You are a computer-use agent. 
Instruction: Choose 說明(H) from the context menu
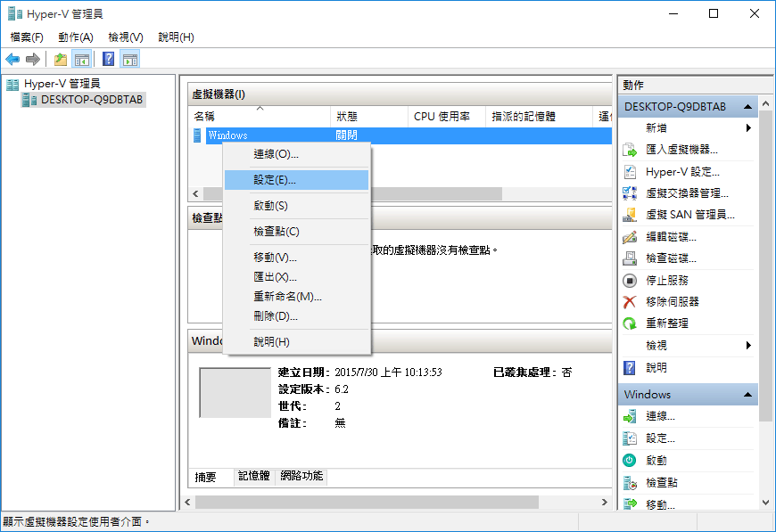(296, 341)
